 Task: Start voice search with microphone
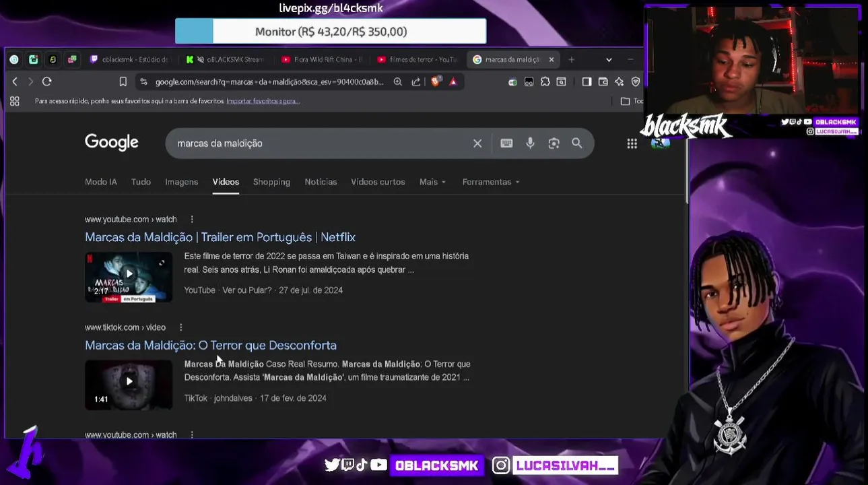[x=530, y=143]
